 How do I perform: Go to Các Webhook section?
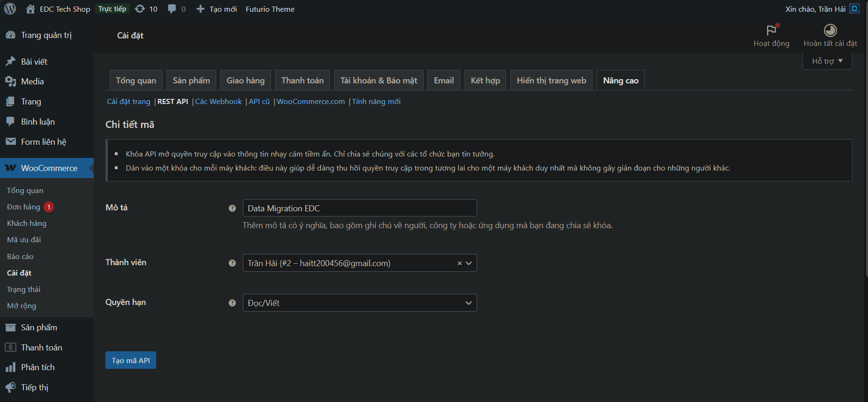coord(218,102)
